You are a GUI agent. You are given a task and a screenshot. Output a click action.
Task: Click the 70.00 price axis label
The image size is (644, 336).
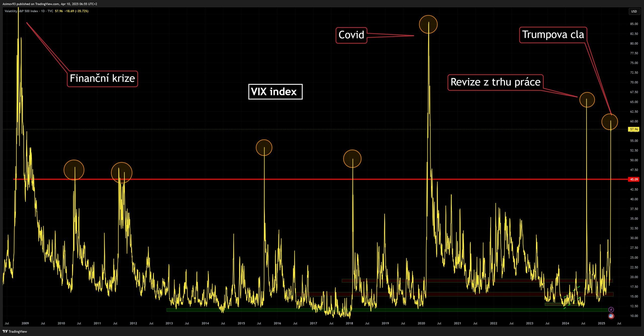click(x=634, y=82)
